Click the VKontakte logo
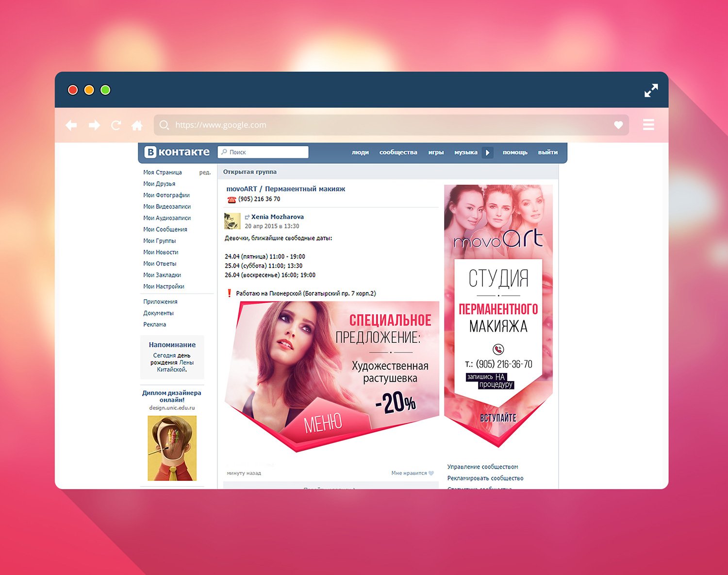Screen dimensions: 728x575 (178, 152)
